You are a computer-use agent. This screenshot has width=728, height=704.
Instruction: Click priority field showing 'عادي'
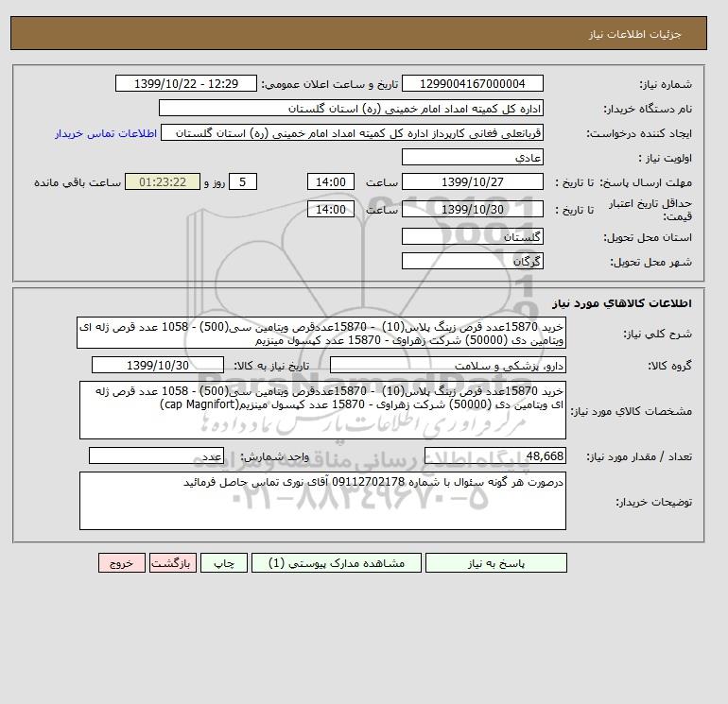[x=472, y=157]
